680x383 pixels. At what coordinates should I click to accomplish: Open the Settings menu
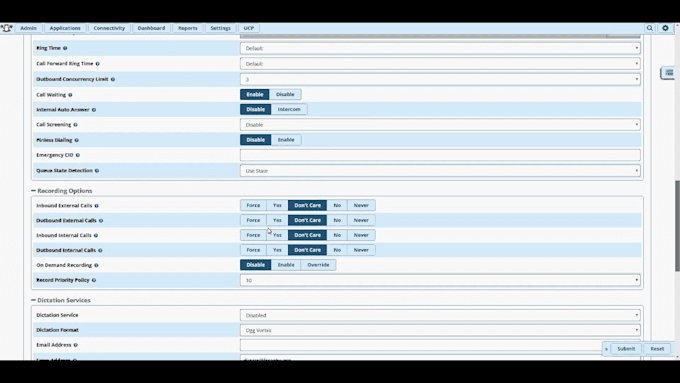[x=220, y=28]
